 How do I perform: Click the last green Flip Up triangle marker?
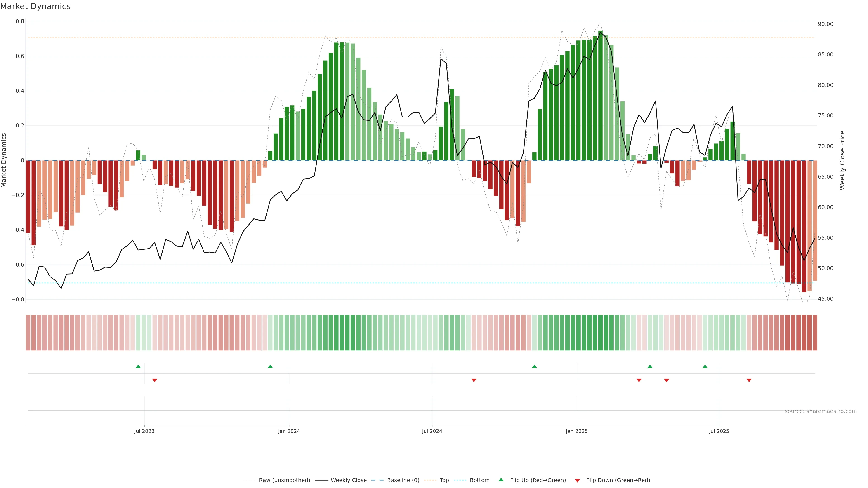click(705, 366)
